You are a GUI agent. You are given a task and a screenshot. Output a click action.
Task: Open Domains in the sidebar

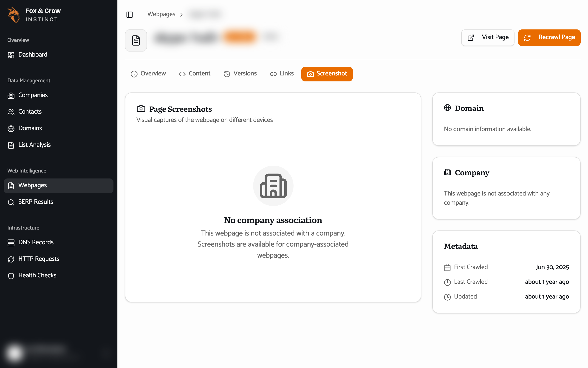point(58,128)
